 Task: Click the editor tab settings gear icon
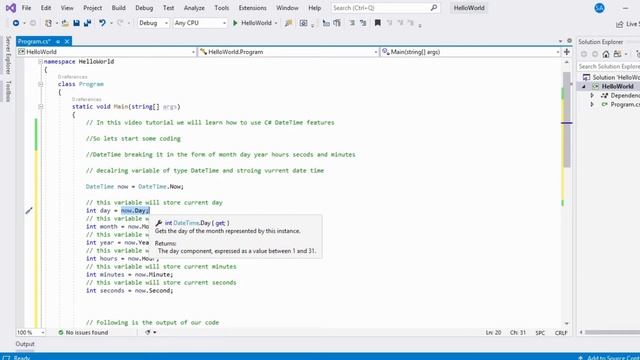coord(569,41)
